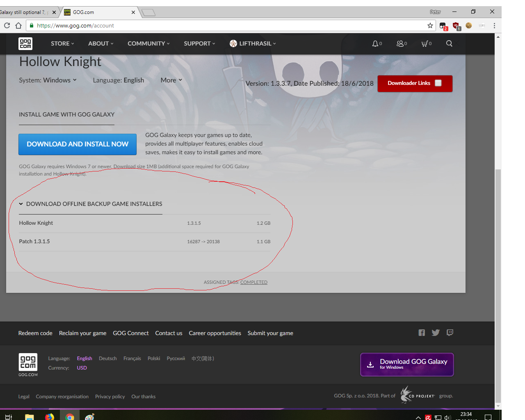Collapse Download Offline Backup Game Installers section
Screen dimensions: 525x420
[x=90, y=204]
